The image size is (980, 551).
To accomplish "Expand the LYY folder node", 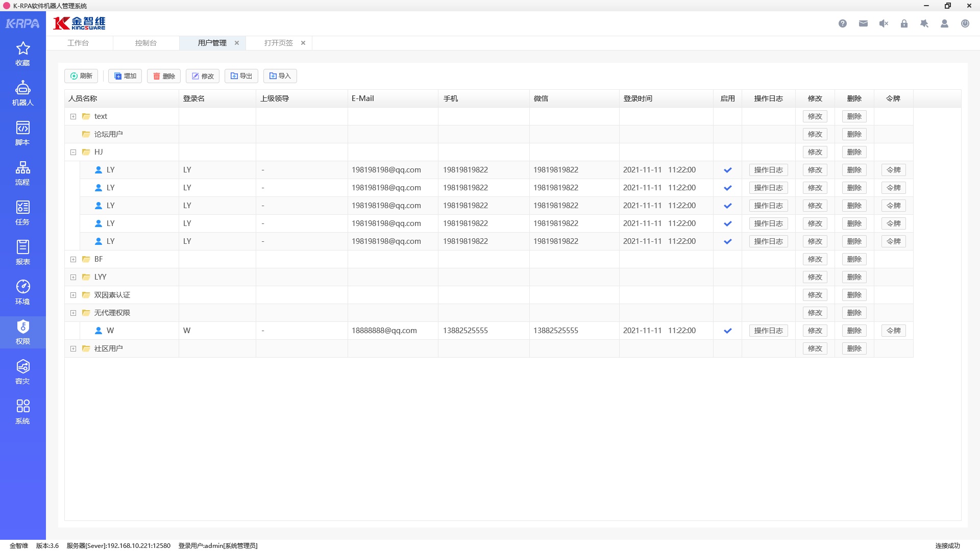I will coord(73,277).
